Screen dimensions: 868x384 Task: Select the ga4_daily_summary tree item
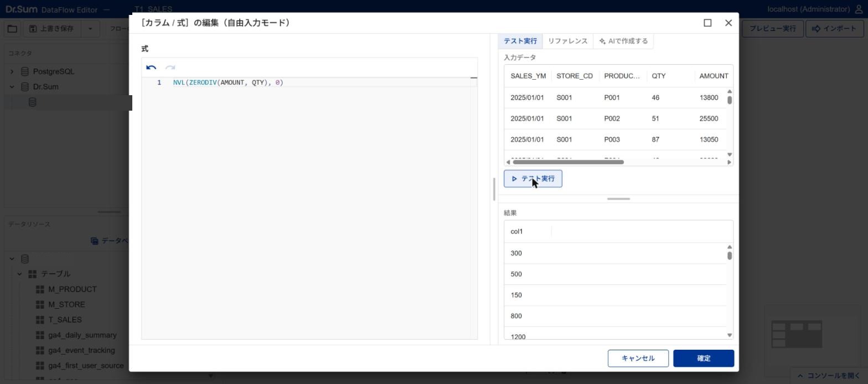82,335
